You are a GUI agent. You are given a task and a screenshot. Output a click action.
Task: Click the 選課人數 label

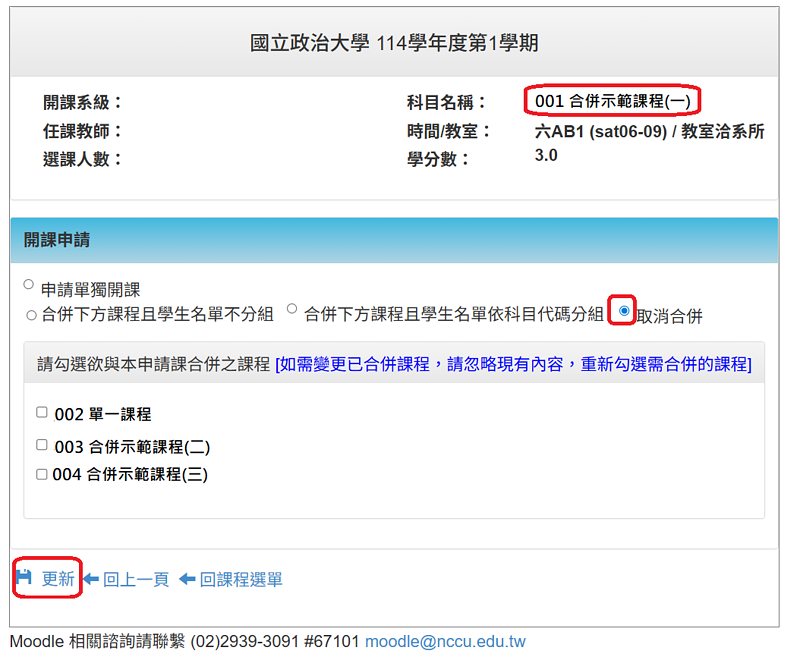(82, 160)
